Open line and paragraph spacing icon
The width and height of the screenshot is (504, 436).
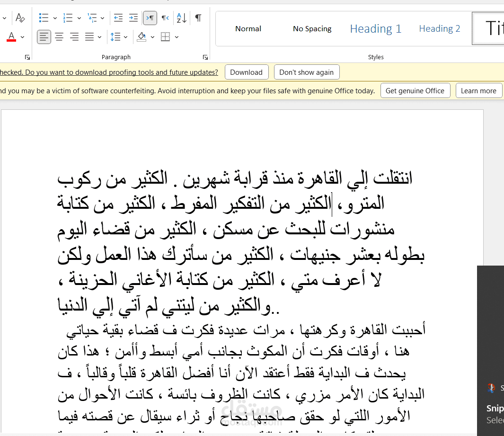[115, 36]
